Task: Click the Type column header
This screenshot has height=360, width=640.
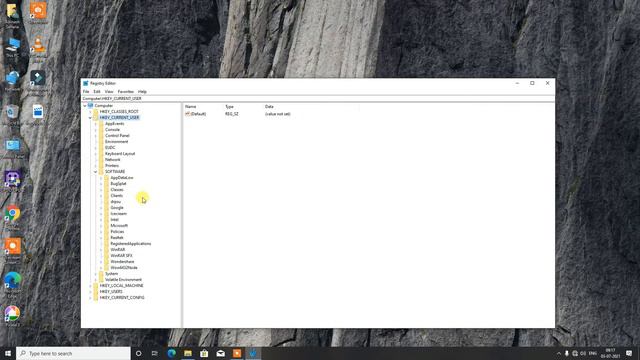Action: tap(229, 107)
